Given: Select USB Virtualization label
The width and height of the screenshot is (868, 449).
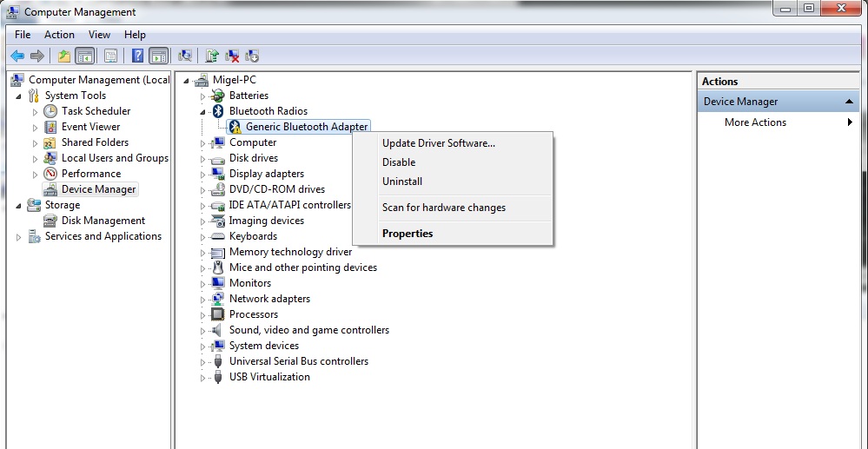Looking at the screenshot, I should 269,377.
